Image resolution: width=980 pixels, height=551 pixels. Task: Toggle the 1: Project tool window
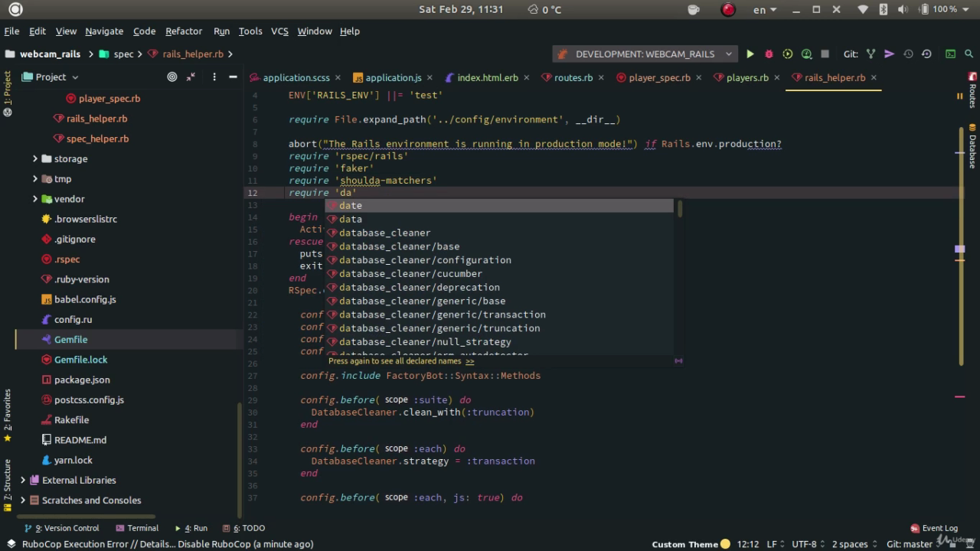[8, 93]
